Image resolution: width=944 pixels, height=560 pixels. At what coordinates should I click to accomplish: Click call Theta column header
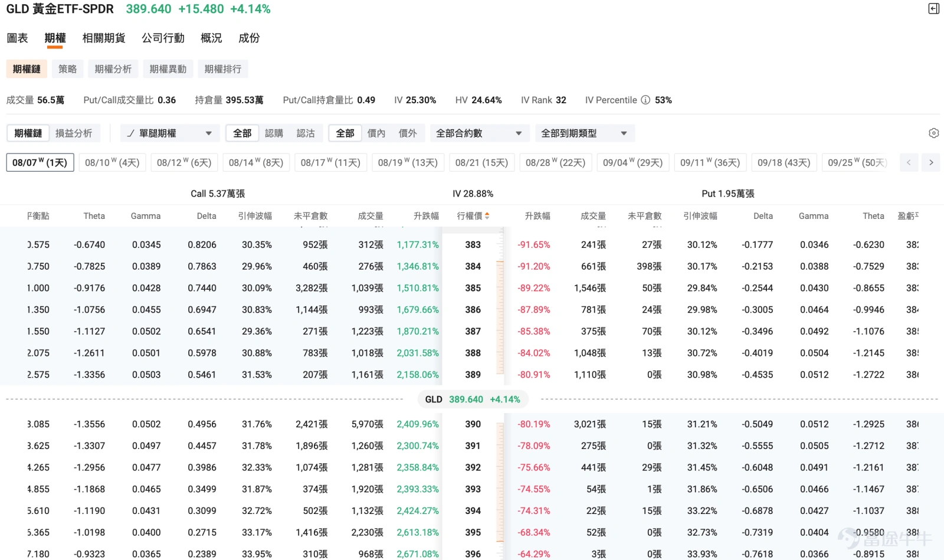click(x=94, y=216)
